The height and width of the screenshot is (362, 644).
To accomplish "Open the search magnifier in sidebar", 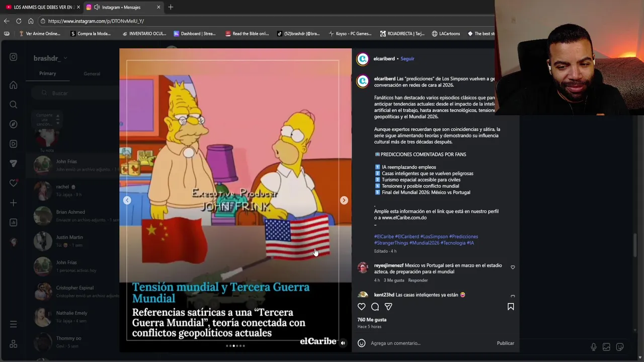I will point(14,105).
